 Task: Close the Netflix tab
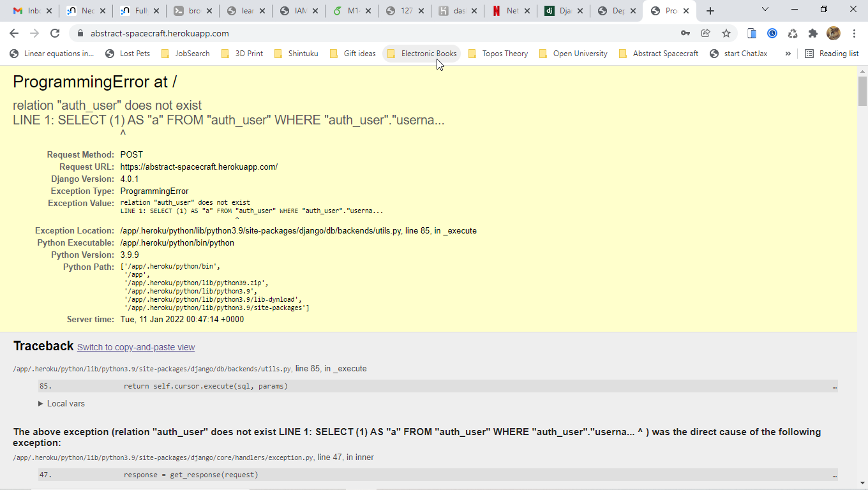click(x=528, y=11)
